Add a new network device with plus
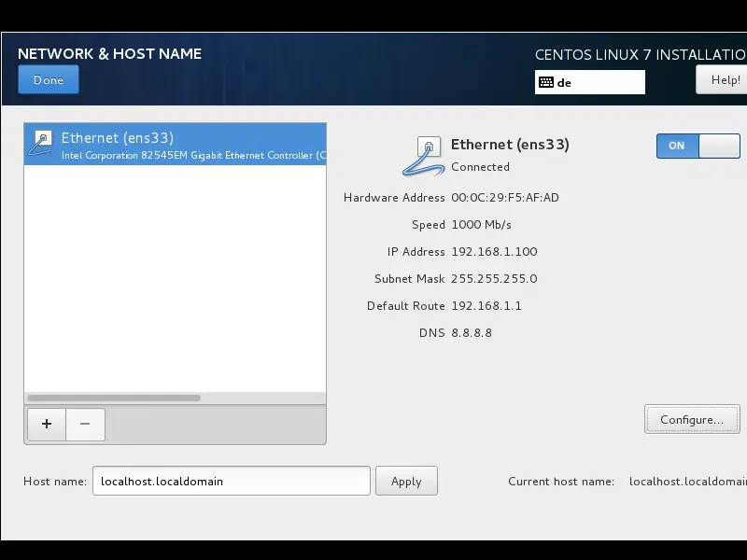This screenshot has width=747, height=560. click(47, 424)
